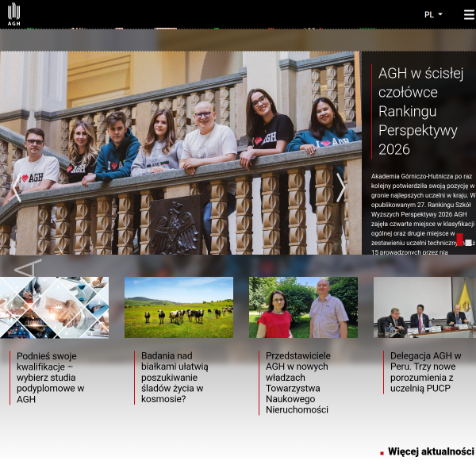Image resolution: width=476 pixels, height=476 pixels.
Task: Click Więcej aktualności link
Action: coord(431,451)
